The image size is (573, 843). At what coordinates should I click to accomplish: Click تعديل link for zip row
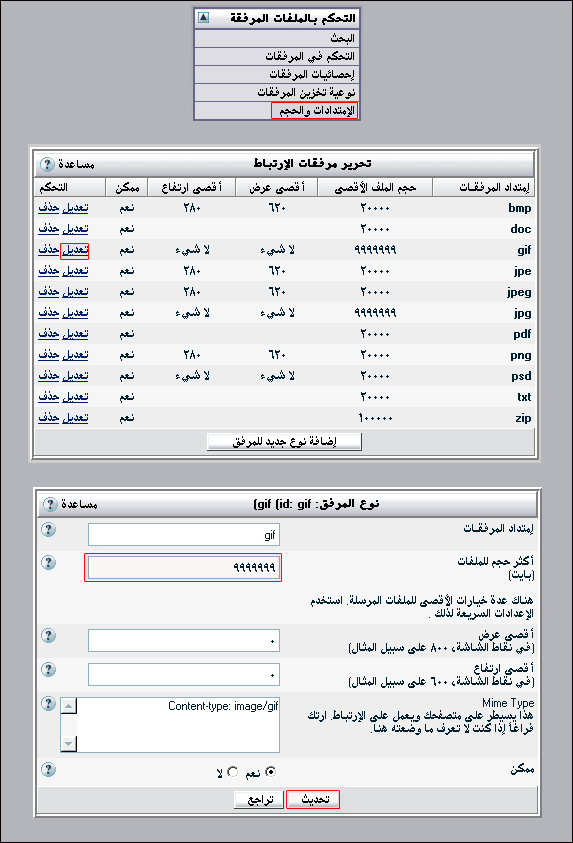tap(75, 417)
